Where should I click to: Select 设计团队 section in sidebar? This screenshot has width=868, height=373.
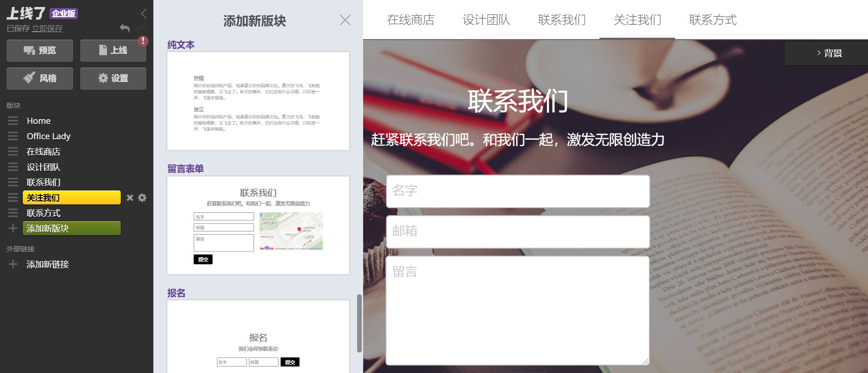pyautogui.click(x=43, y=167)
